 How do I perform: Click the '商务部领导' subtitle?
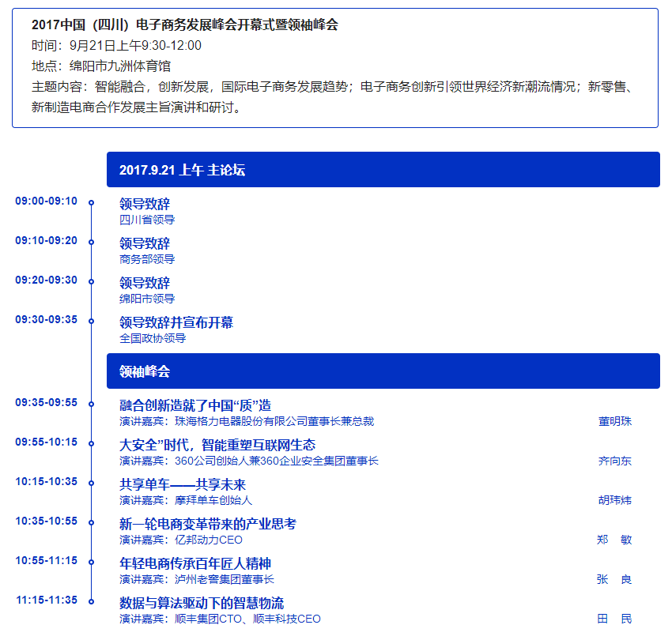[147, 259]
